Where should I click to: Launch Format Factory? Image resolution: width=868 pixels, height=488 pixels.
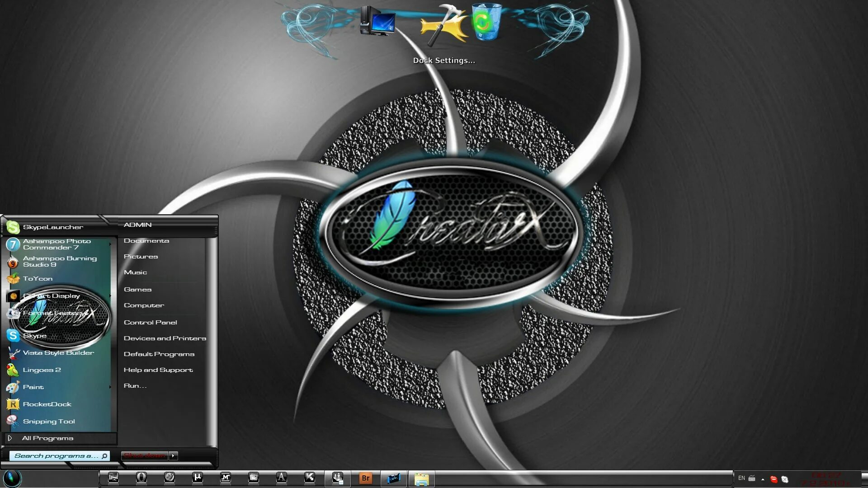58,313
